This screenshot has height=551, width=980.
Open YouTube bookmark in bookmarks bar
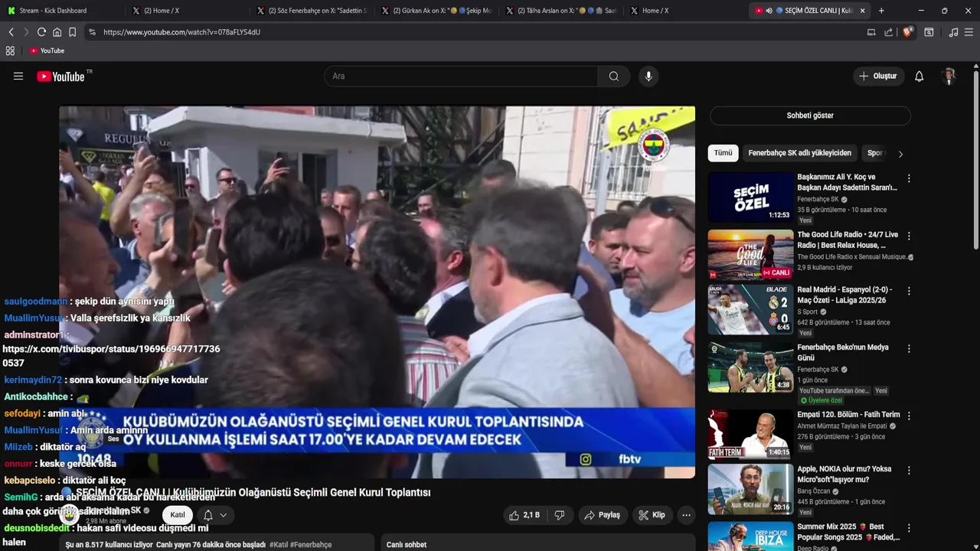point(47,51)
